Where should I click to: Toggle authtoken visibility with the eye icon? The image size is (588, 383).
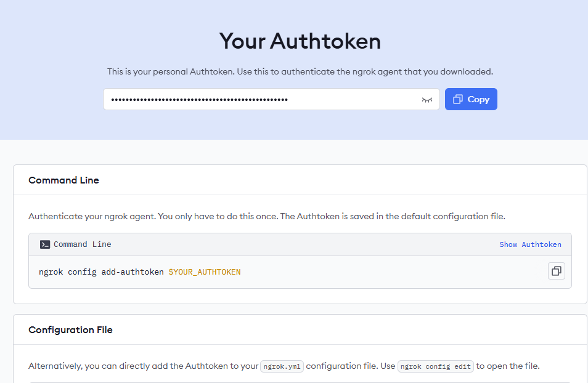427,100
